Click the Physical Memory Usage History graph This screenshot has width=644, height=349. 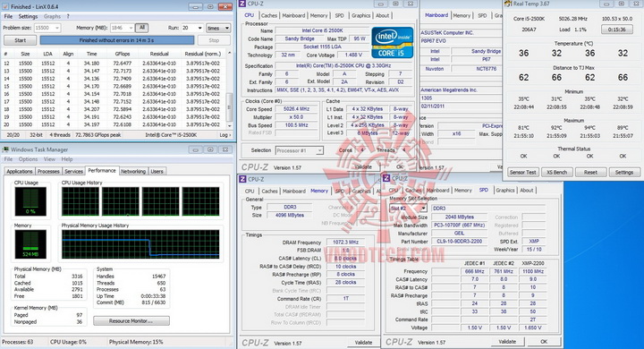pos(140,244)
